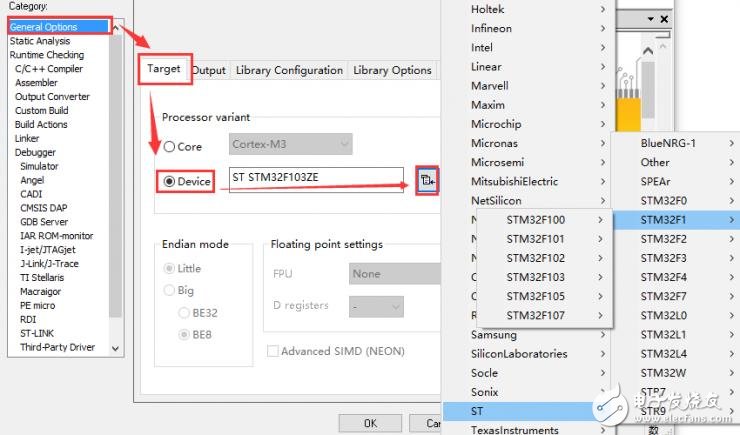The width and height of the screenshot is (740, 435).
Task: Expand the BlueNRG-1 submenu
Action: pos(676,143)
